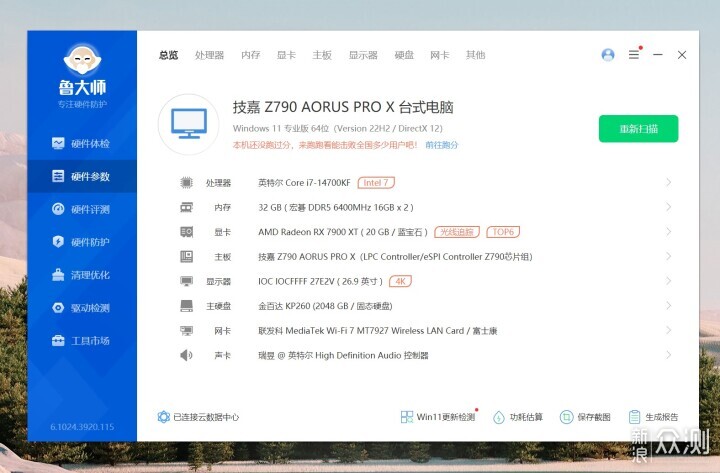
Task: Open 硬件体检 in the sidebar
Action: (82, 144)
